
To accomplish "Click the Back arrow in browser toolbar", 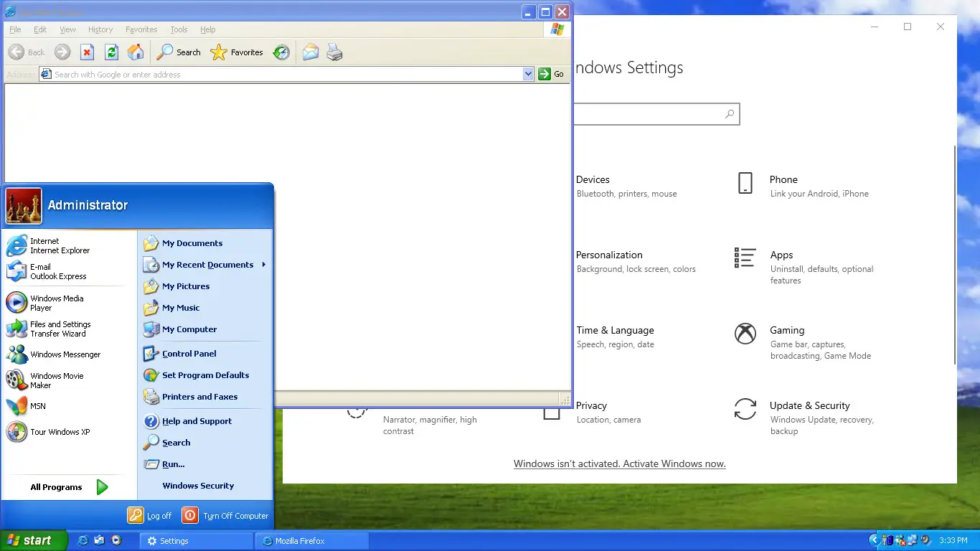I will pyautogui.click(x=16, y=52).
